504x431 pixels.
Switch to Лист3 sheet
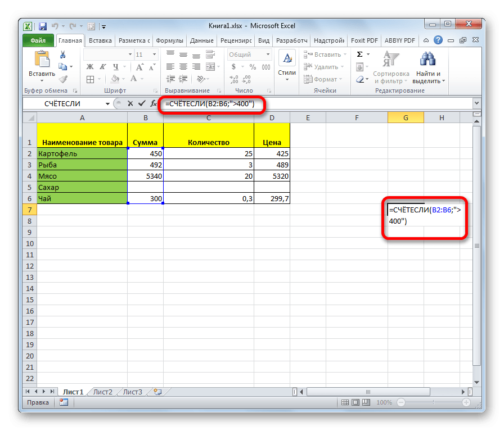(x=132, y=392)
